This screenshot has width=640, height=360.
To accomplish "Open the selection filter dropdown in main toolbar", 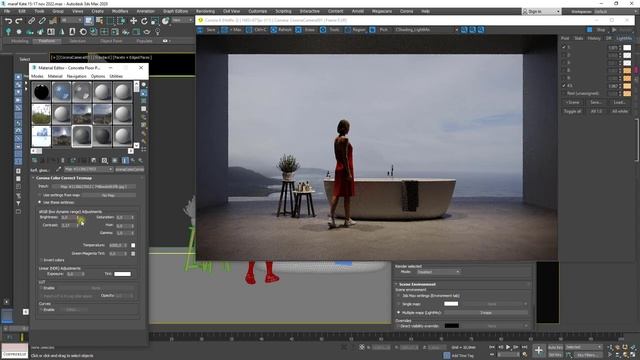I will 71,20.
